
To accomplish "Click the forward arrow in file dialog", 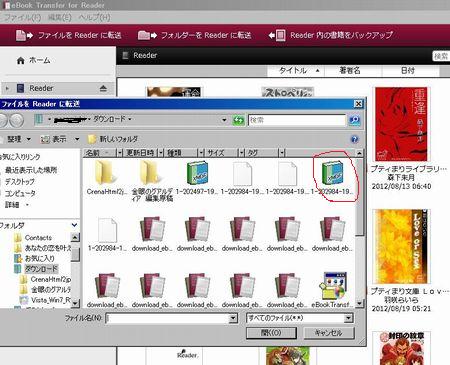I will pos(16,120).
